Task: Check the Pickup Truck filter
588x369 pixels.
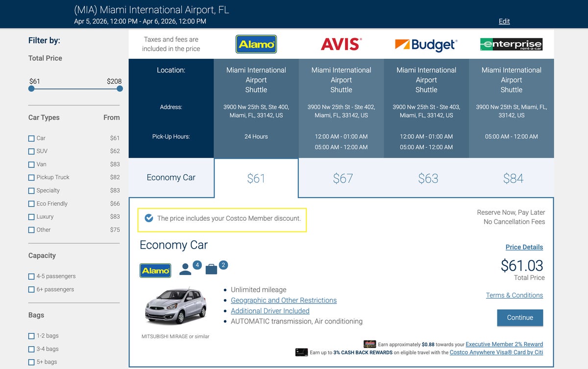Action: click(31, 178)
